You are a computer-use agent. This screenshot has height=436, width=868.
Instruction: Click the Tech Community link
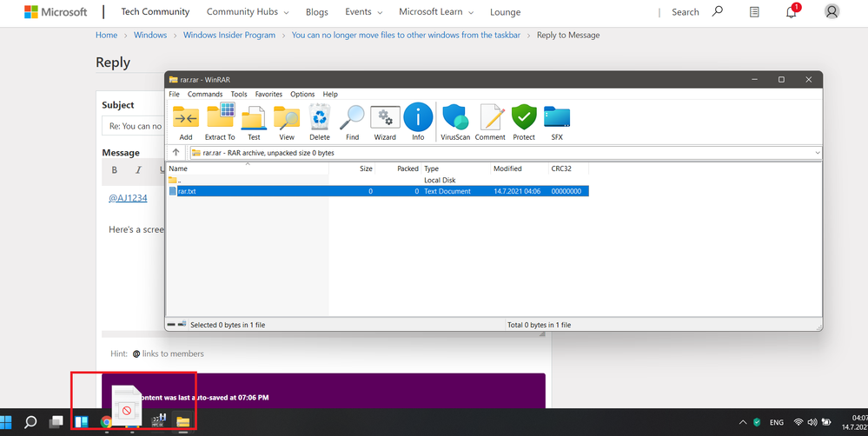point(155,11)
